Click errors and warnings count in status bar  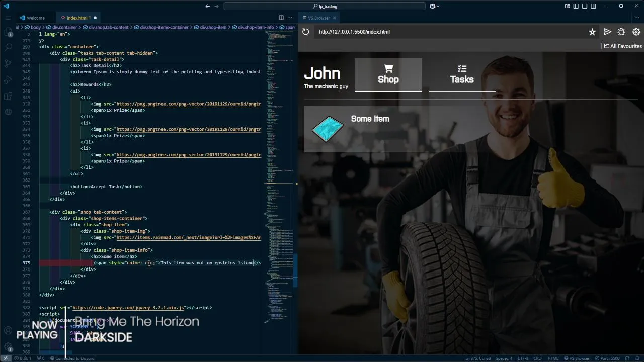23,358
